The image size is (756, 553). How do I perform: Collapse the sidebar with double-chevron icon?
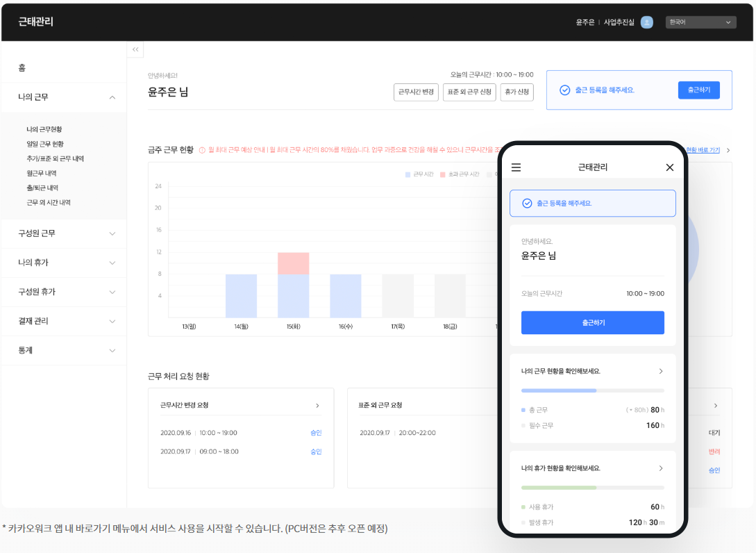[x=135, y=49]
